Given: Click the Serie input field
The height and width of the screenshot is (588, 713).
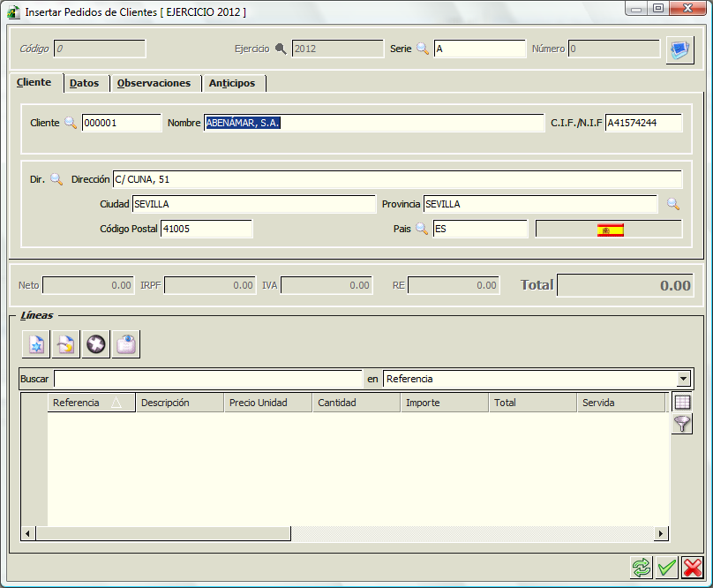Looking at the screenshot, I should (x=480, y=49).
